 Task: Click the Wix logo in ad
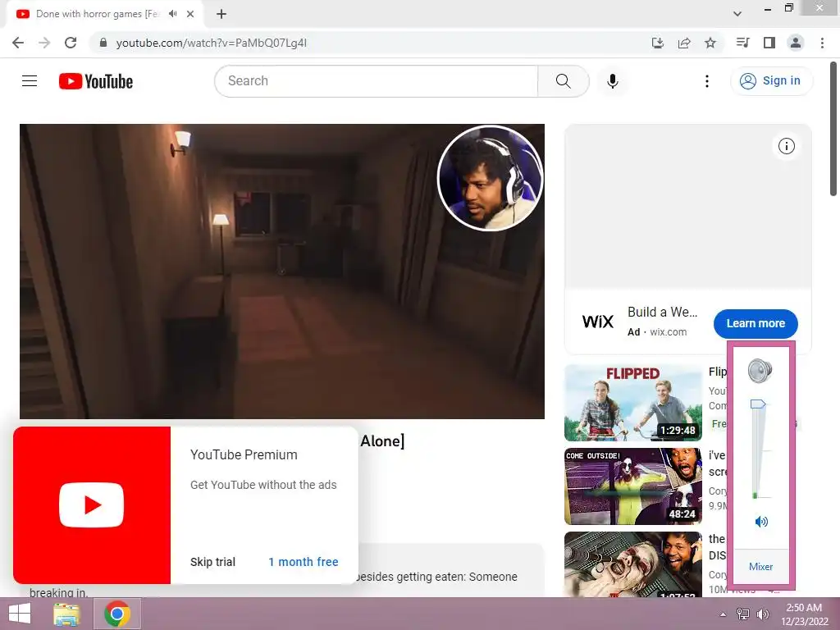(598, 322)
